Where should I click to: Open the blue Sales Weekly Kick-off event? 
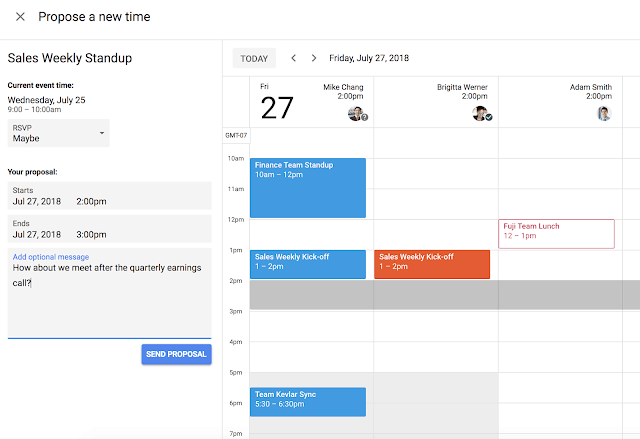pos(307,264)
